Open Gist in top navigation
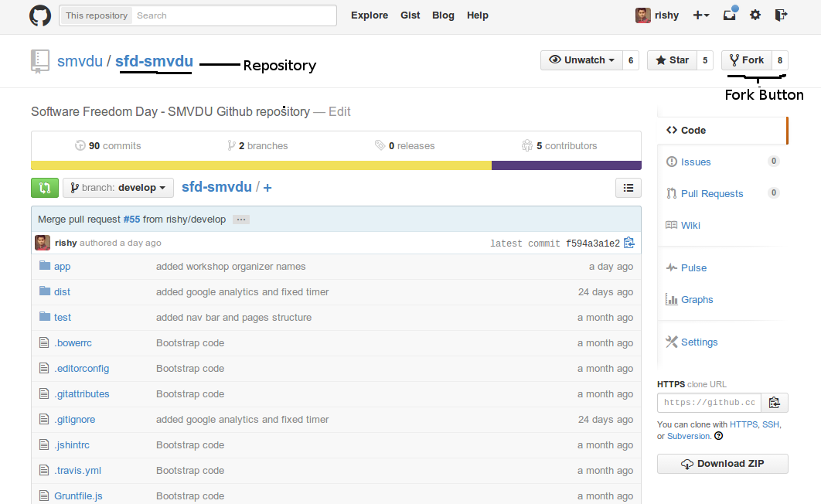 point(410,15)
